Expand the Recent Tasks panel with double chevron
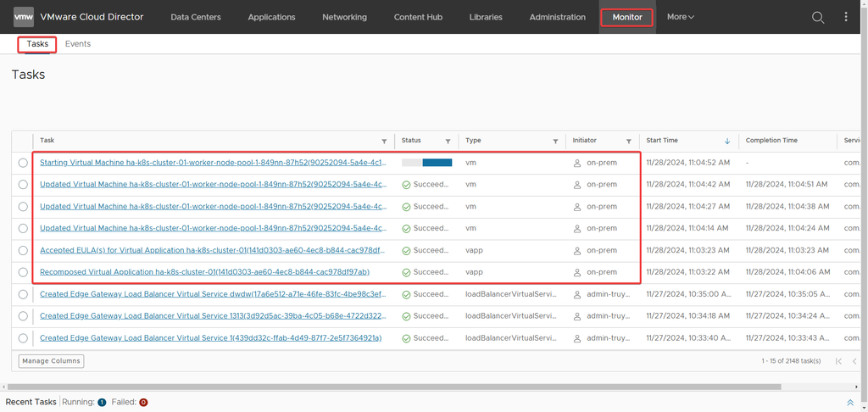The width and height of the screenshot is (868, 412). [x=850, y=403]
